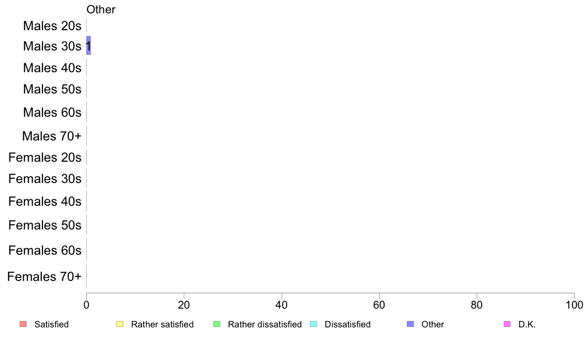This screenshot has height=364, width=588.
Task: Click the D.K. magenta legend swatch
Action: (x=507, y=324)
